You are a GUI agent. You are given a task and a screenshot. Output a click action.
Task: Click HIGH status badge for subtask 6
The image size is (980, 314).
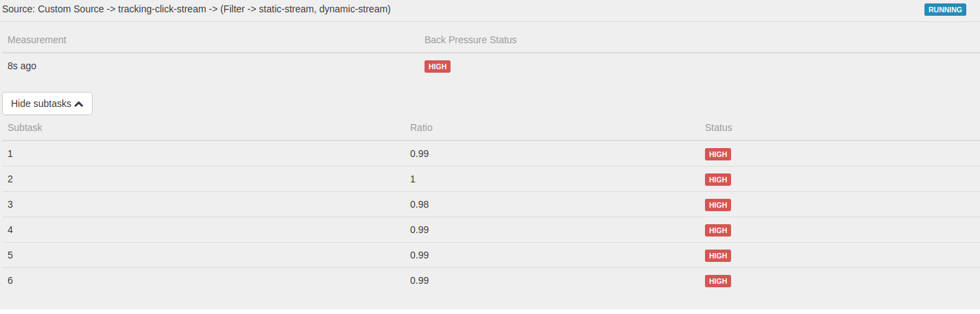click(717, 281)
